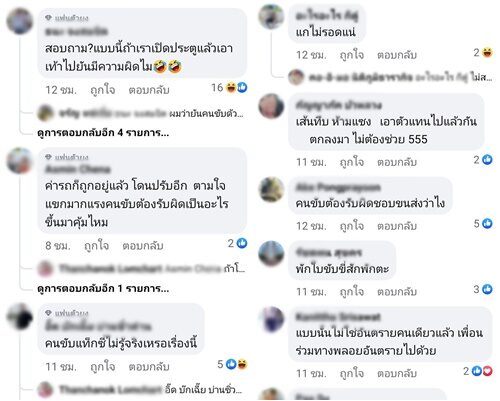
Task: Reply to the พักใบขับขี่สักพักตะ comment
Action: coord(397,291)
